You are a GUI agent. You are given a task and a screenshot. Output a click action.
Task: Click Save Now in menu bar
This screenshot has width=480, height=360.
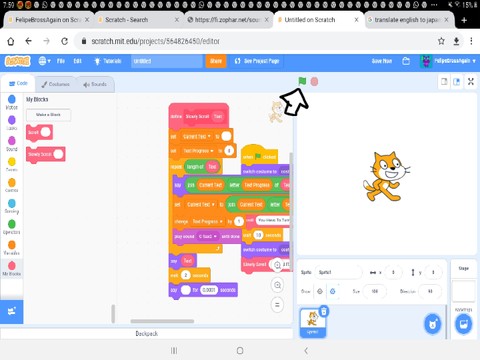(x=382, y=61)
